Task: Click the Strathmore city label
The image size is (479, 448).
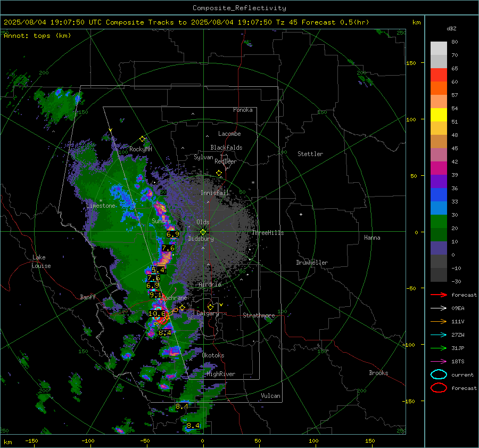Action: click(x=259, y=315)
